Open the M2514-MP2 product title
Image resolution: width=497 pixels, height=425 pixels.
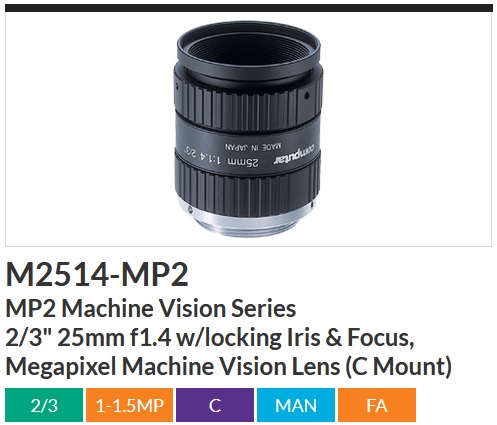point(97,275)
